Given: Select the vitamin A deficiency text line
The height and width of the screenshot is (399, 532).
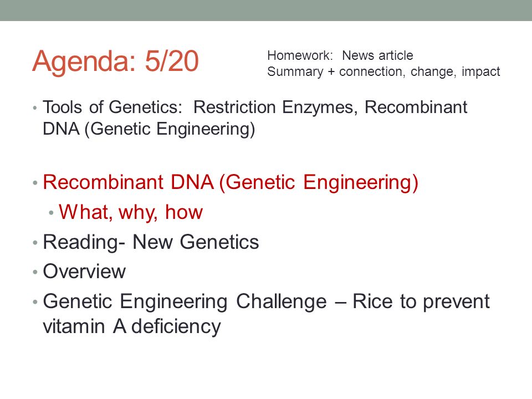Looking at the screenshot, I should (x=132, y=327).
